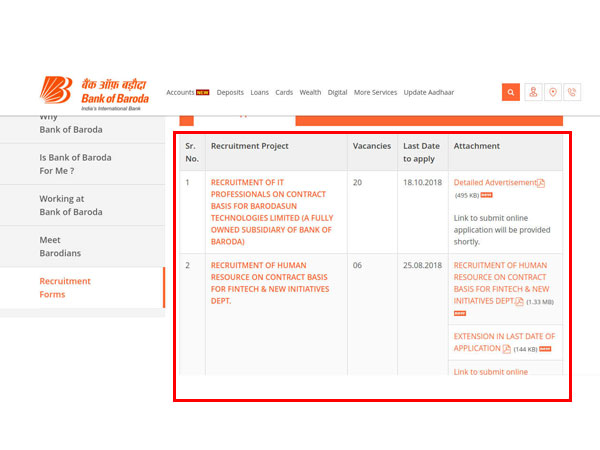The image size is (600, 450).
Task: Click the Last Date to apply header
Action: 421,152
